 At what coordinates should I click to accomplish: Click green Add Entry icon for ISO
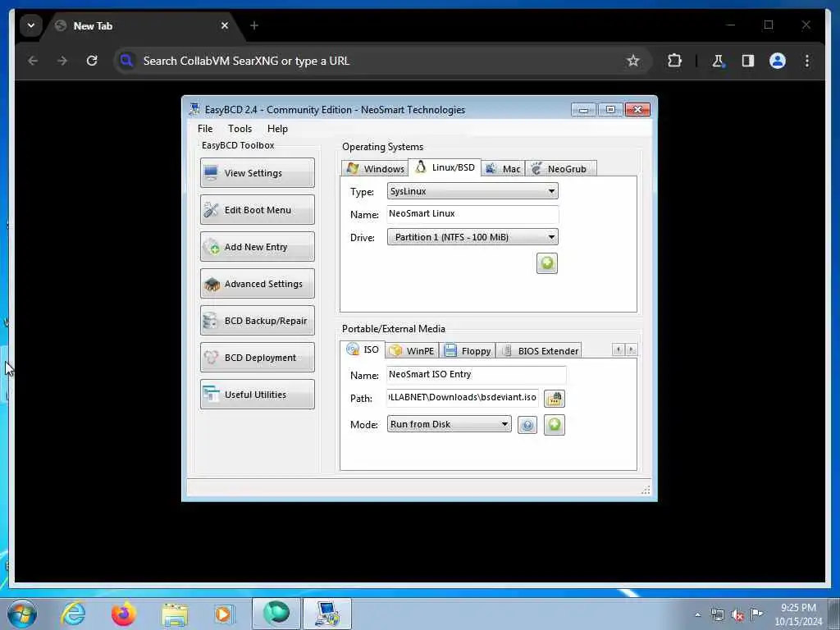555,425
